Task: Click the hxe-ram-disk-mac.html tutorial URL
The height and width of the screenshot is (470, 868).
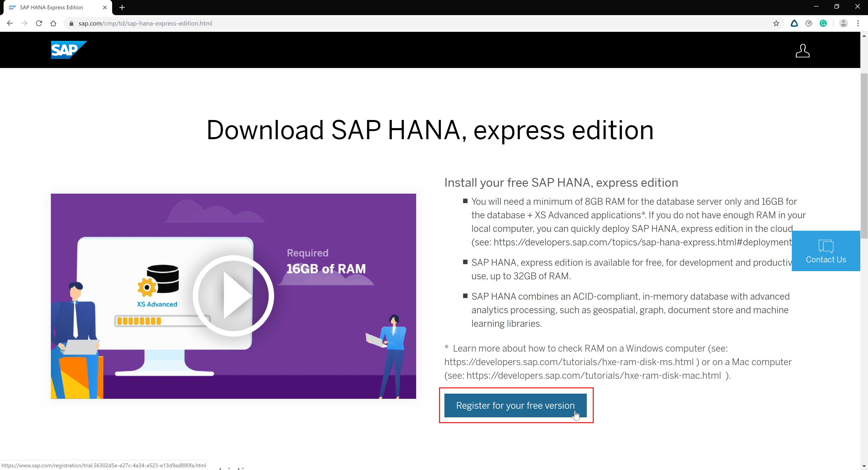Action: pos(594,375)
